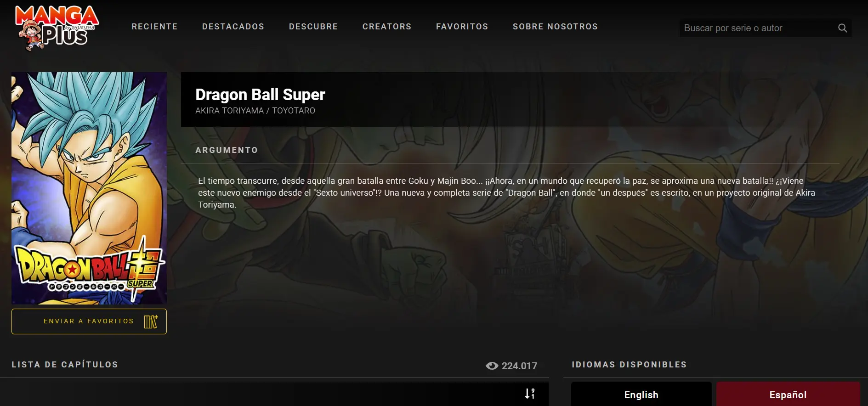
Task: Click the Manga Plus logo
Action: click(57, 28)
